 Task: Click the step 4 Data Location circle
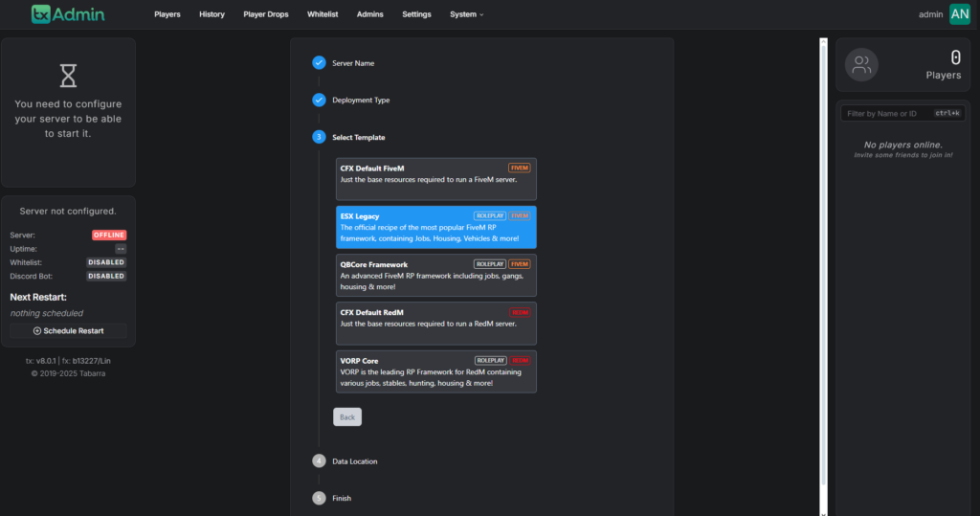pyautogui.click(x=319, y=461)
